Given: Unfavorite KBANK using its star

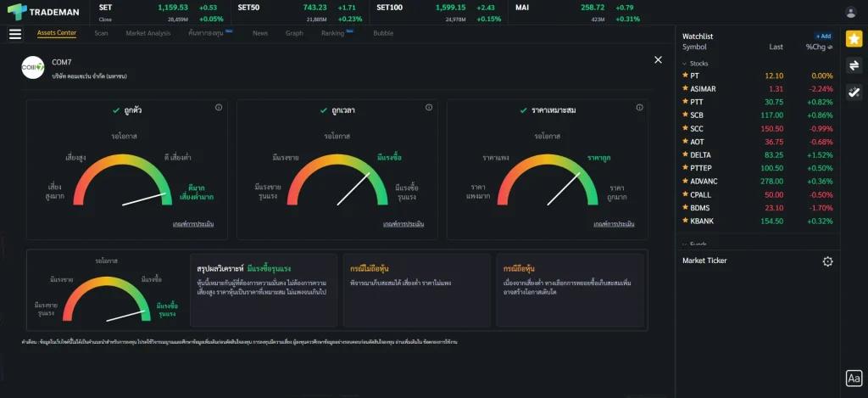Looking at the screenshot, I should coord(685,221).
